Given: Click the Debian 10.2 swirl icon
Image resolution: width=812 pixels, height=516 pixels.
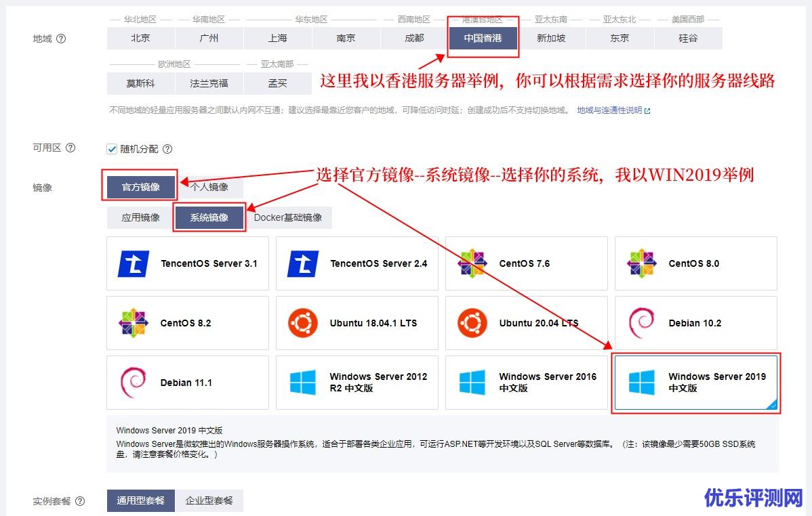Looking at the screenshot, I should tap(642, 323).
